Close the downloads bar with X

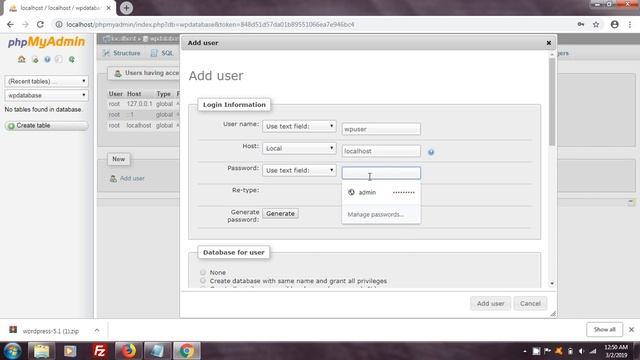[631, 329]
